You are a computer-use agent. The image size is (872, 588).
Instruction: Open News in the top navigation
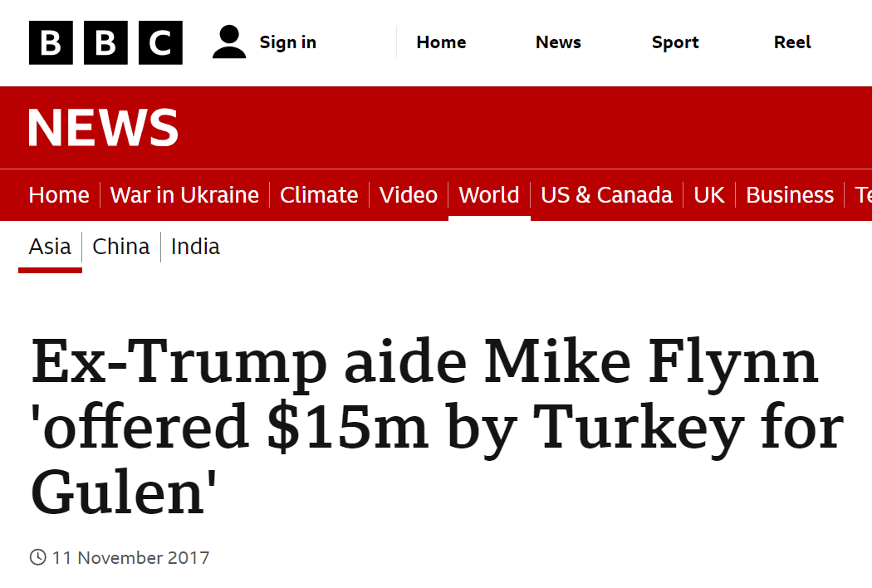[558, 42]
